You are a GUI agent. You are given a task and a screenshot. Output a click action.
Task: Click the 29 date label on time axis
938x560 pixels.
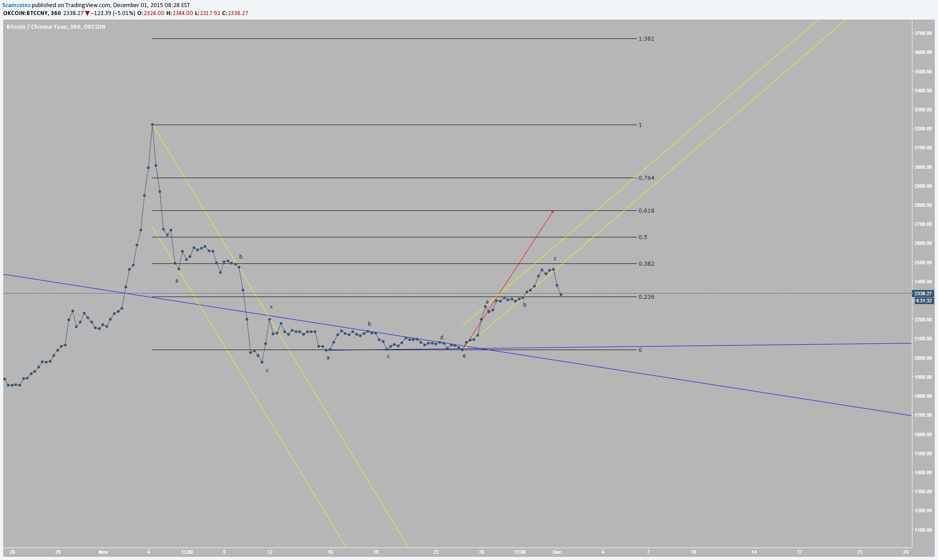click(x=58, y=552)
